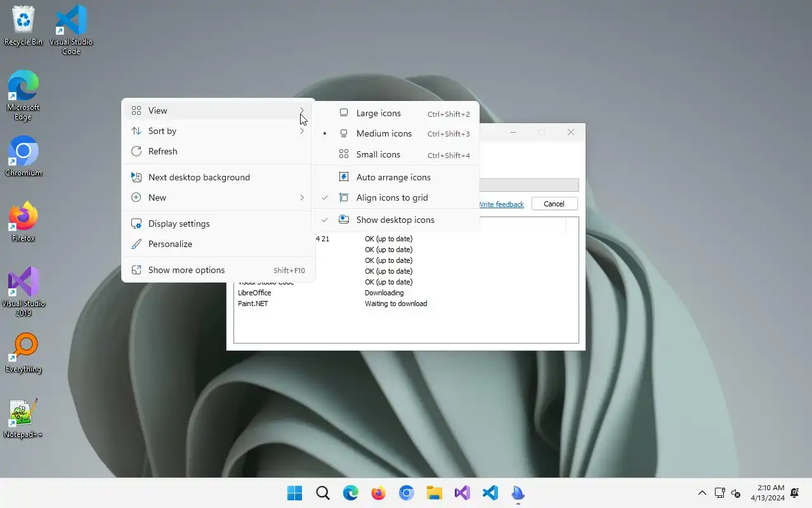The image size is (812, 508).
Task: Show hidden icons tray chevron
Action: (702, 493)
